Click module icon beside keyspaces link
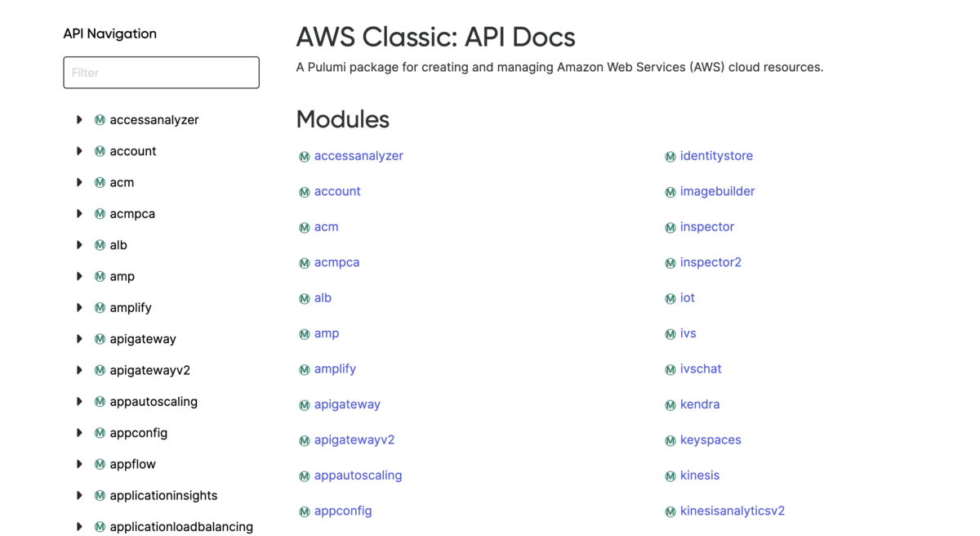 (670, 441)
